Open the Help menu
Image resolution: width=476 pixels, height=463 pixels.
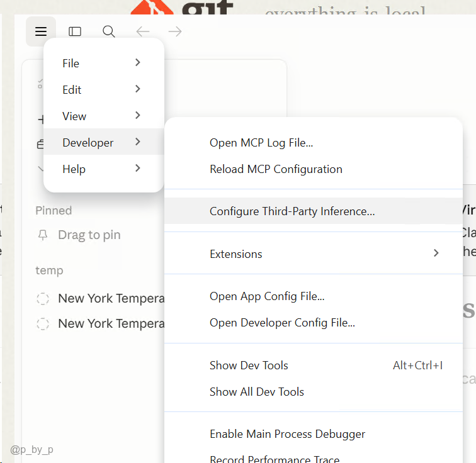click(x=104, y=169)
